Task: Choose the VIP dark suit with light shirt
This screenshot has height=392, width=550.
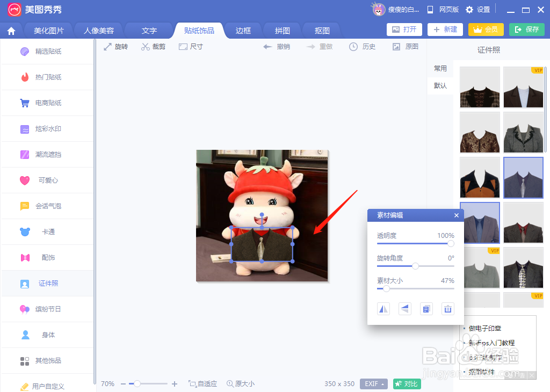Action: [x=523, y=88]
